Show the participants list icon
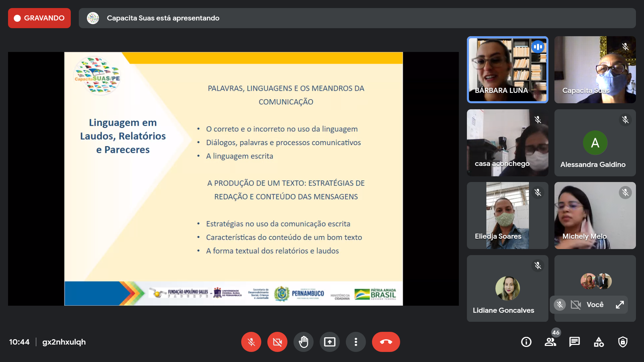 pyautogui.click(x=550, y=342)
